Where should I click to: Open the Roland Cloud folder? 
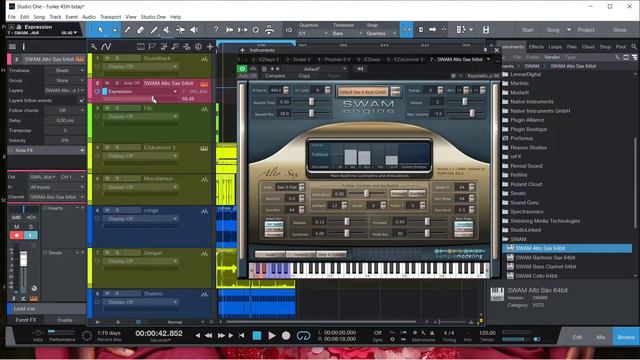(526, 184)
